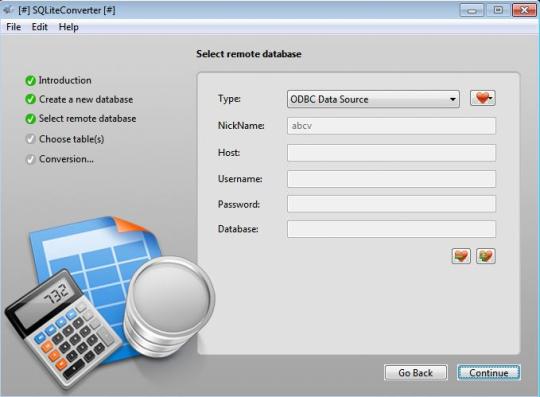Open the Help menu
This screenshot has width=540, height=397.
coord(69,27)
